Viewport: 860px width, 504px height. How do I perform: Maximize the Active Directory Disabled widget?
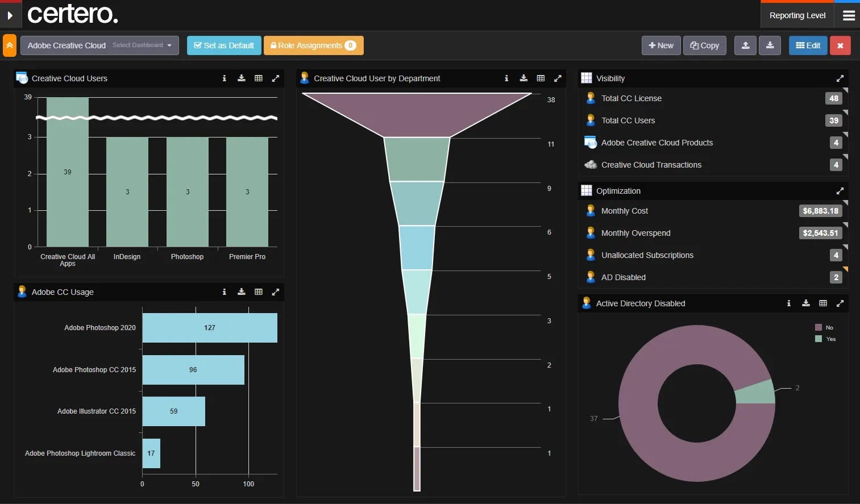click(840, 303)
